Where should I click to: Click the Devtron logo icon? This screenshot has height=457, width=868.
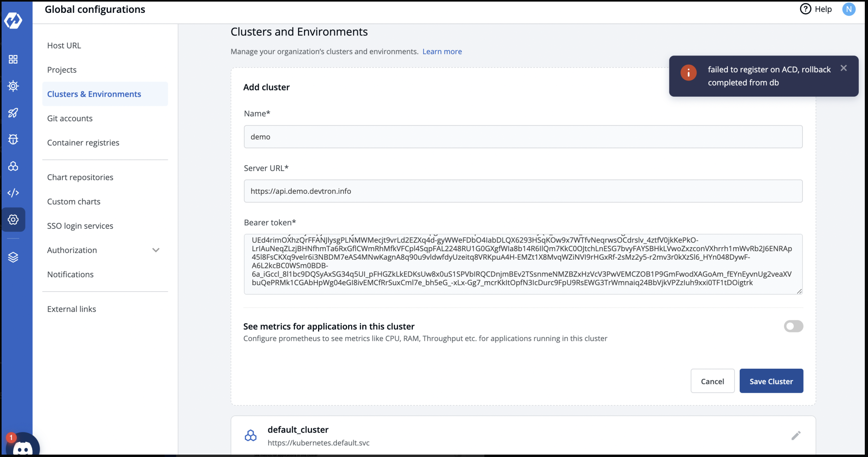click(13, 21)
